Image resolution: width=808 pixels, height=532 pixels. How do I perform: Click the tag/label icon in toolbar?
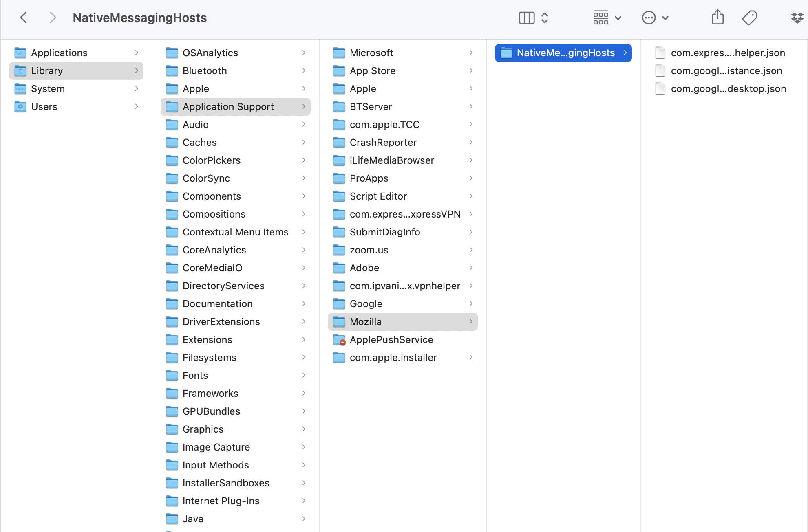tap(749, 17)
